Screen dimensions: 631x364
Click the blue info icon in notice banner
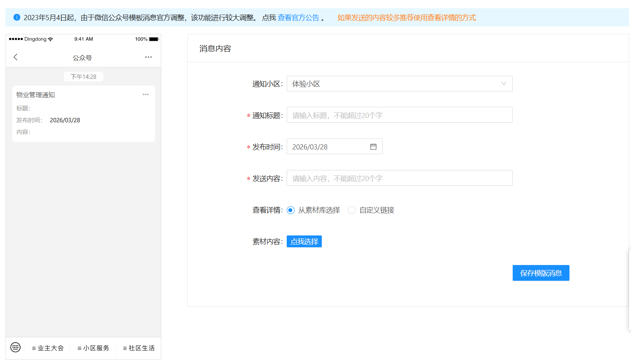(x=17, y=17)
